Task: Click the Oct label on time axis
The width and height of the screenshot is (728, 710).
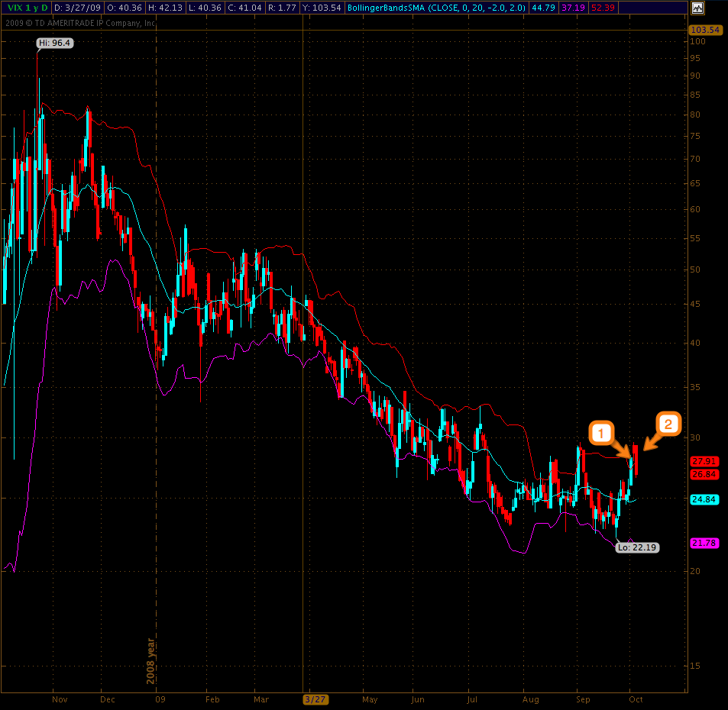Action: point(635,699)
